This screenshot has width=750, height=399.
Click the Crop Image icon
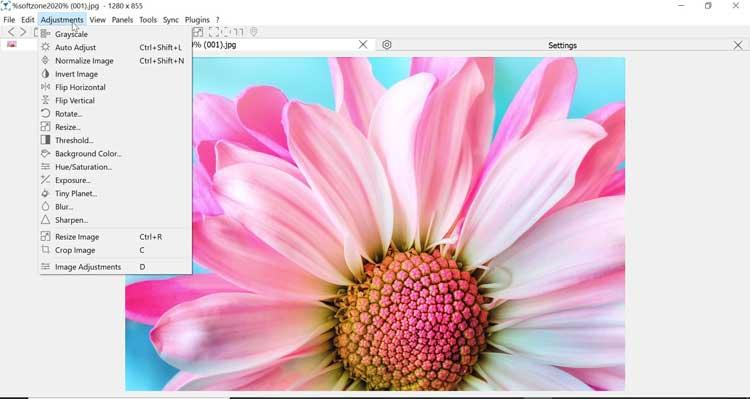[x=45, y=250]
